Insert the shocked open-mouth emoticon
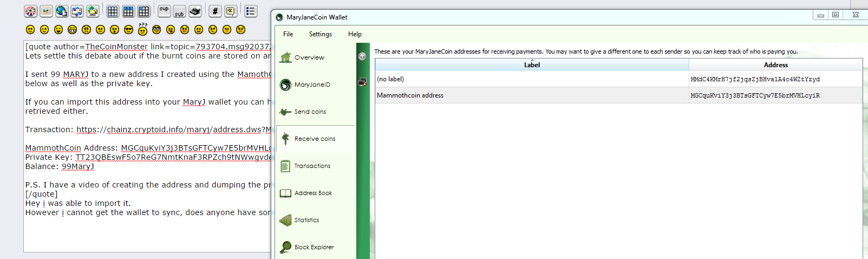The width and height of the screenshot is (868, 259). point(114,29)
